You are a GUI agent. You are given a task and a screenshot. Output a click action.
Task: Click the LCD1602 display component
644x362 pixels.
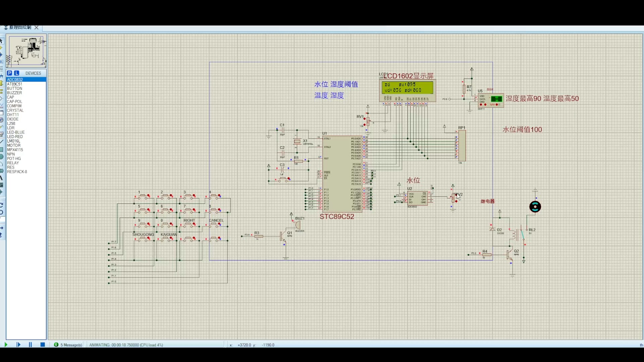pyautogui.click(x=408, y=90)
